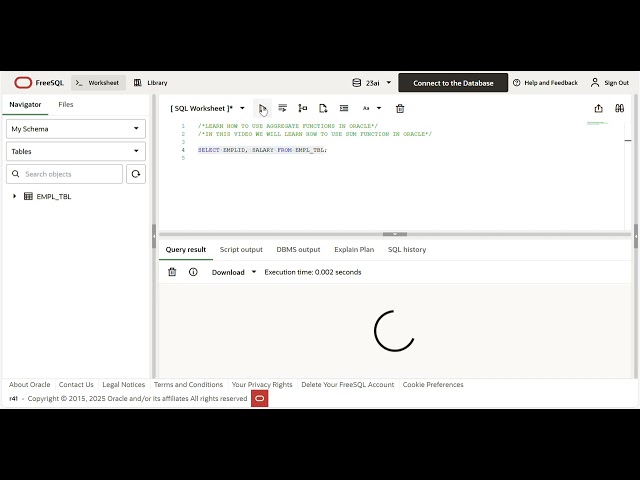Viewport: 640px width, 480px height.
Task: Open the SQL Worksheet name dropdown
Action: coord(207,108)
